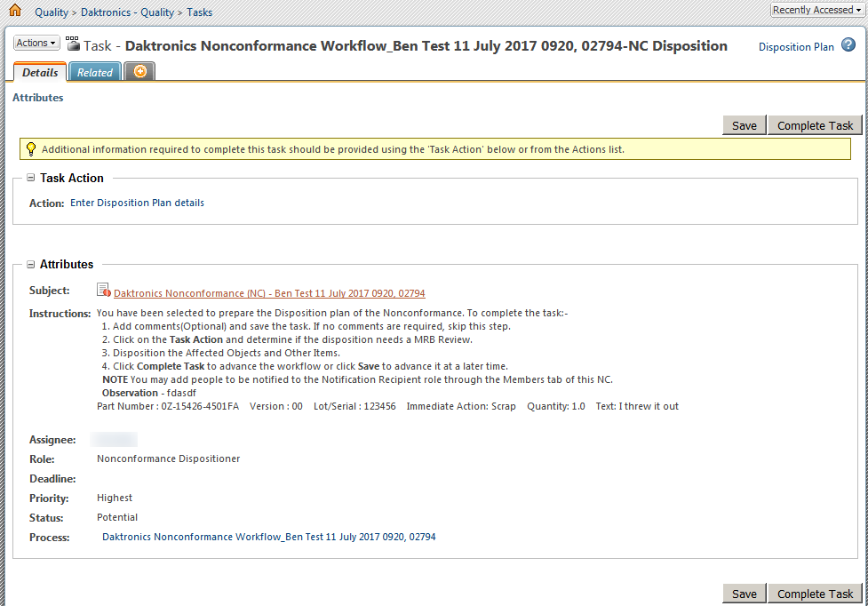Switch to the Details tab
Image resolution: width=868 pixels, height=606 pixels.
pyautogui.click(x=40, y=73)
